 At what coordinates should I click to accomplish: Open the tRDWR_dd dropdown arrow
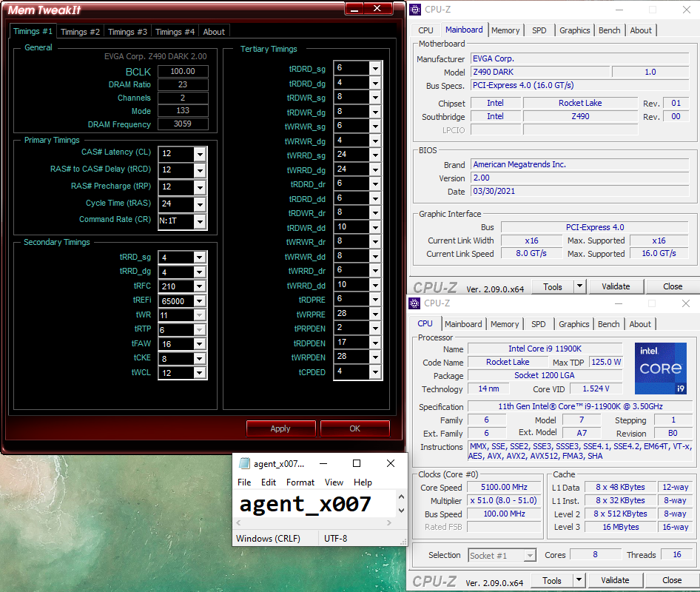[x=375, y=227]
